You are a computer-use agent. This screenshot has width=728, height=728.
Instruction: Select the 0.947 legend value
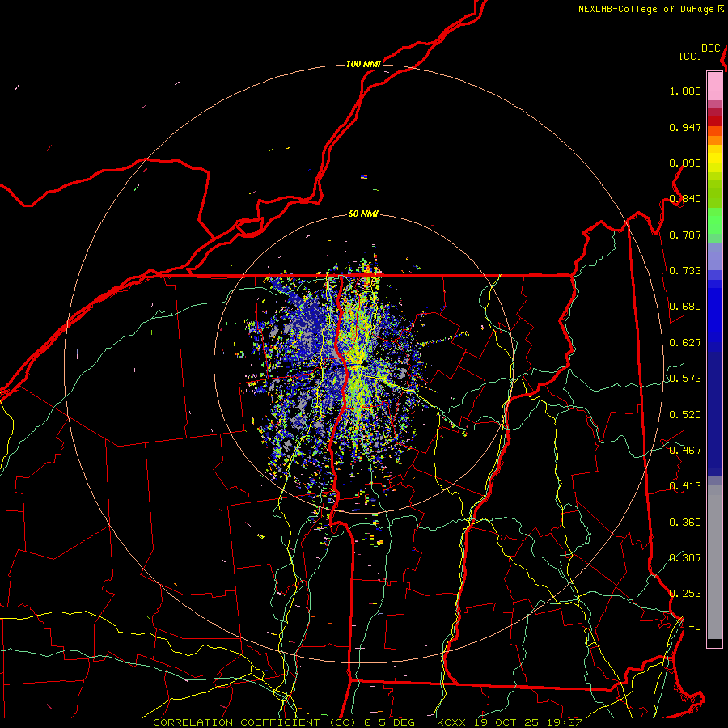click(685, 127)
